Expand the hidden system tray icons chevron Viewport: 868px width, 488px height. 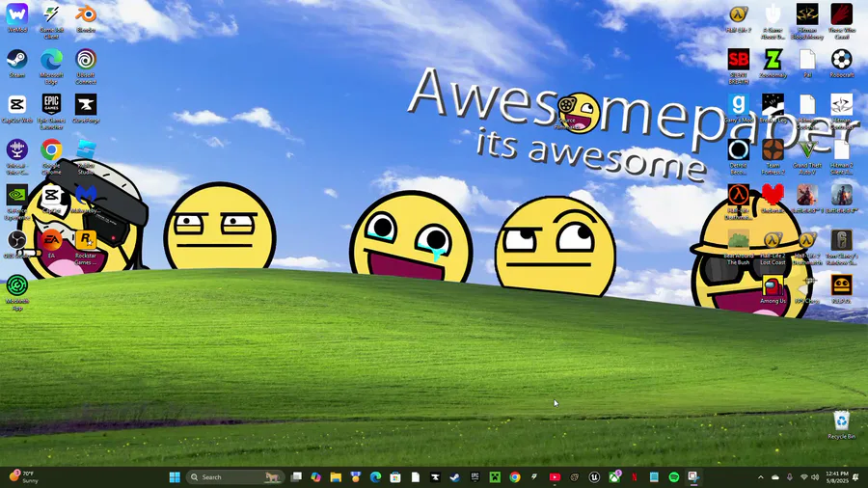[761, 477]
